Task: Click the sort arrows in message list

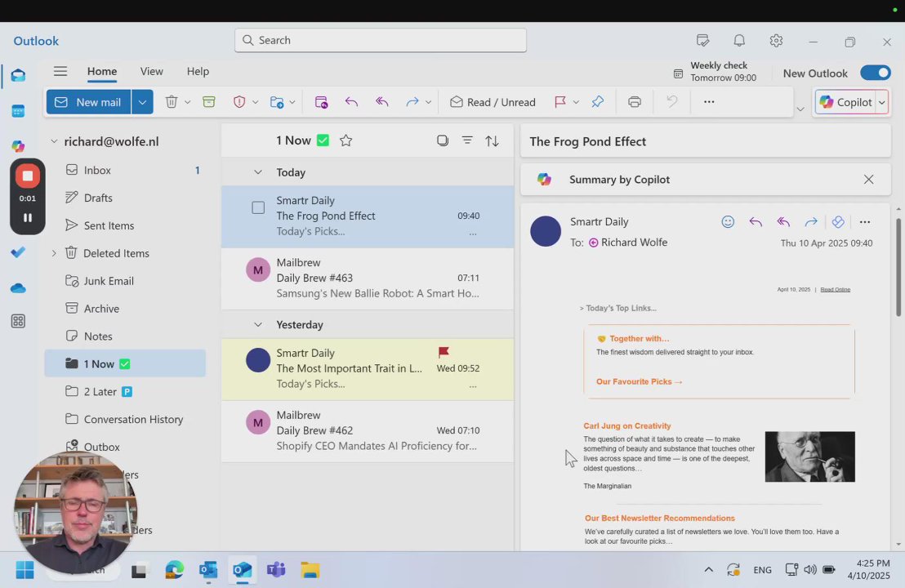Action: pyautogui.click(x=492, y=140)
